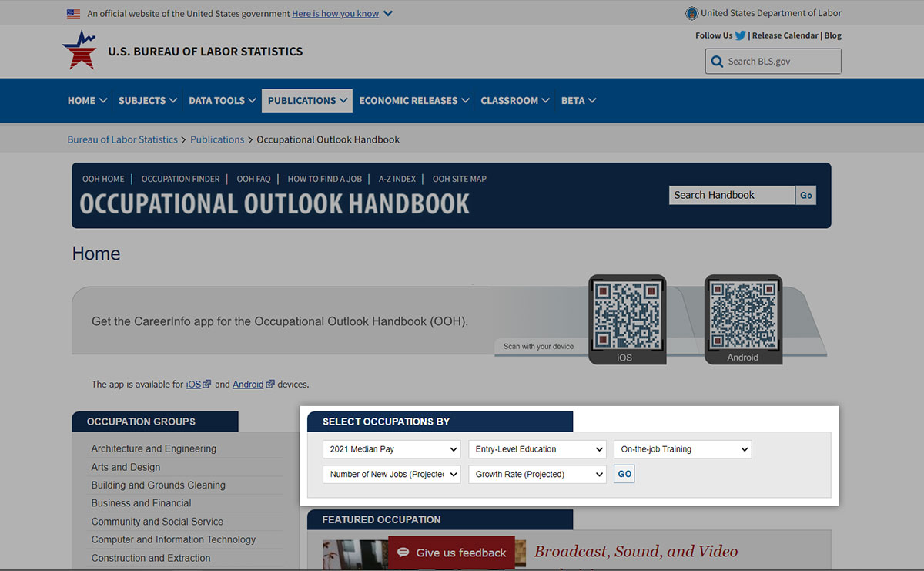The image size is (924, 571).
Task: Open the Publications menu in navigation bar
Action: click(x=307, y=101)
